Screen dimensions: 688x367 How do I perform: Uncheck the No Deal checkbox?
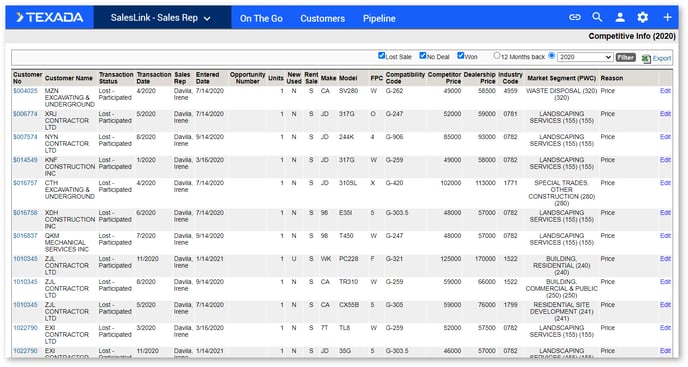(423, 55)
